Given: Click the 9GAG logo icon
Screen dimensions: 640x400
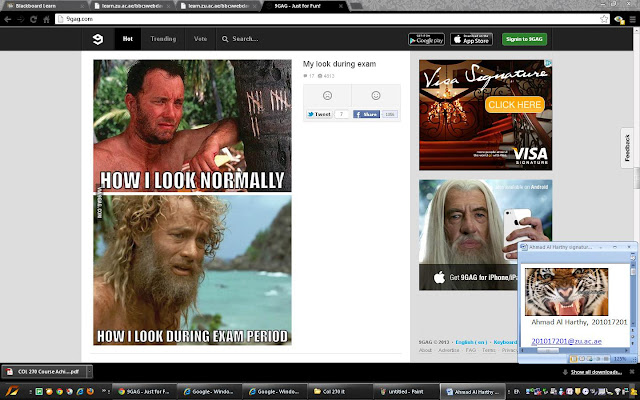Looking at the screenshot, I should coord(98,39).
